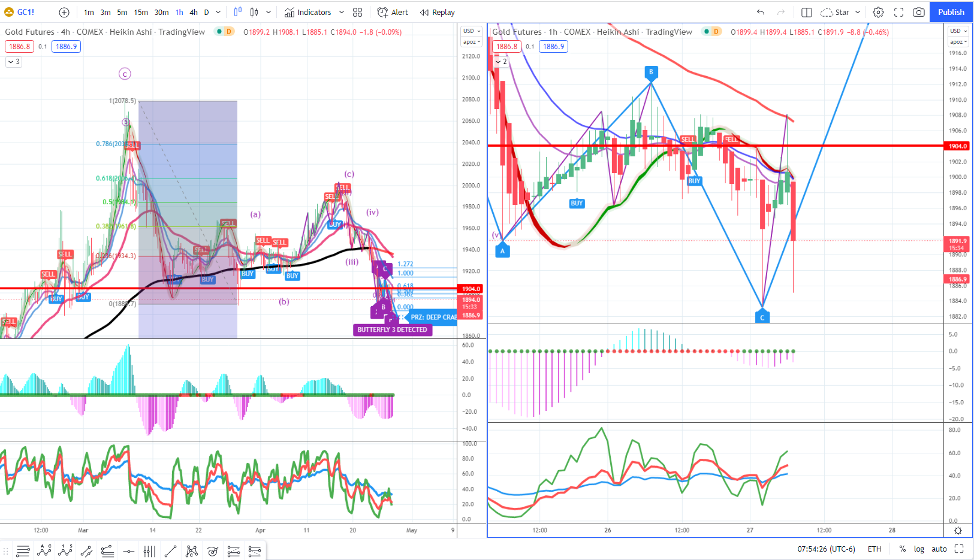Create an Alert
The width and height of the screenshot is (974, 560).
point(393,12)
